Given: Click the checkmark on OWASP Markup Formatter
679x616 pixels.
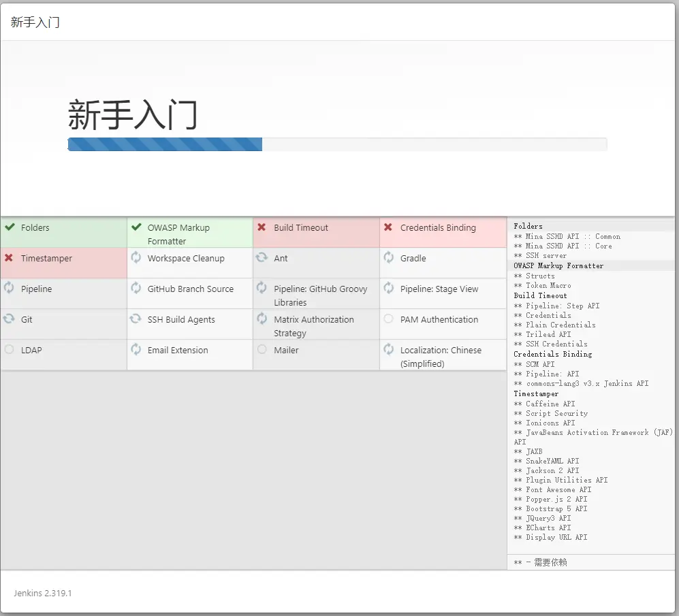Looking at the screenshot, I should (137, 228).
